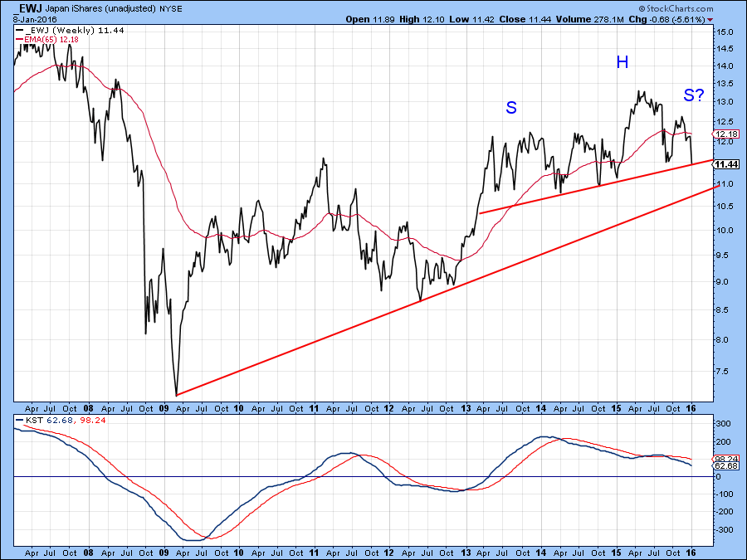
Task: Click the bold 11.44 last price tag
Action: 725,164
